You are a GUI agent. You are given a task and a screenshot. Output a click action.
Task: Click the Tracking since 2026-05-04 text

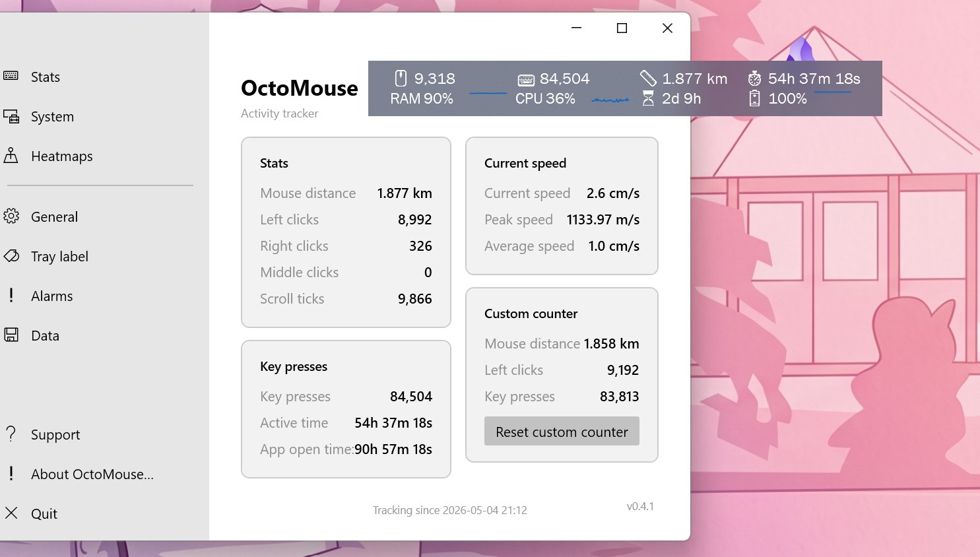click(x=450, y=510)
